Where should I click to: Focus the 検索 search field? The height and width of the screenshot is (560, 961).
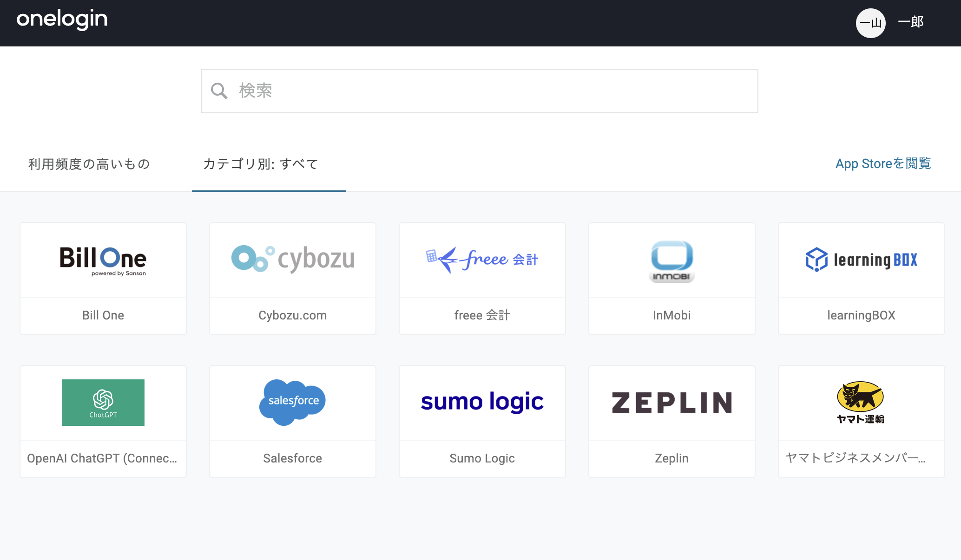tap(479, 91)
